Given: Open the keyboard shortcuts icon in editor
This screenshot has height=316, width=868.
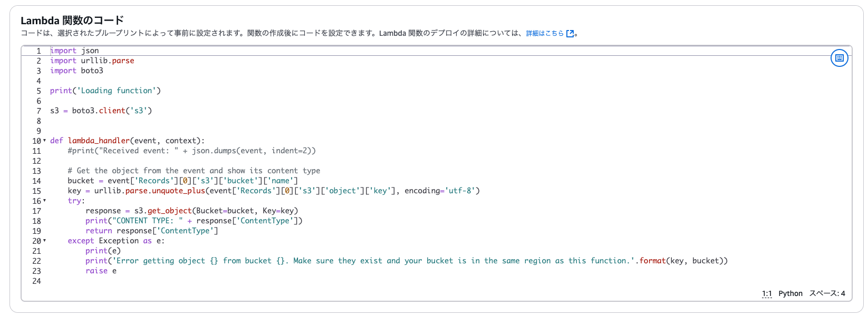Looking at the screenshot, I should click(839, 58).
